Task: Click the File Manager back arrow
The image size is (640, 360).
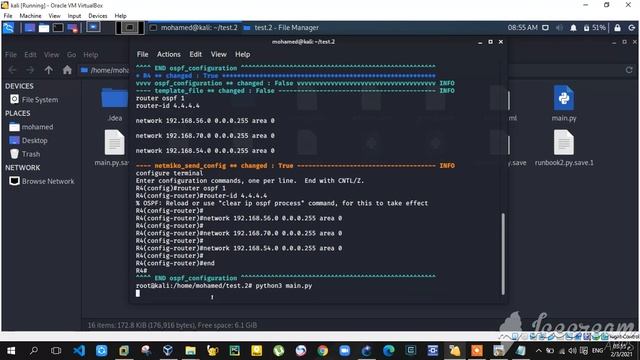Action: (x=12, y=70)
